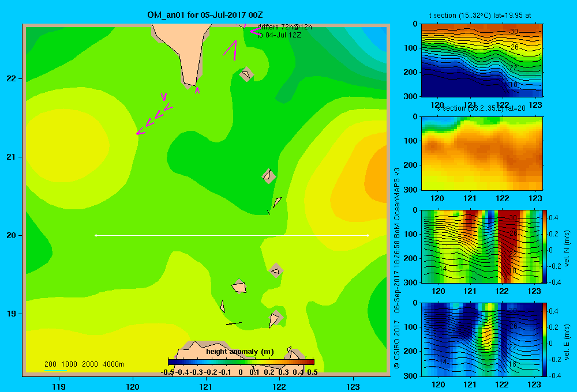The width and height of the screenshot is (577, 392).
Task: Click the height anomaly colorbar
Action: click(241, 362)
